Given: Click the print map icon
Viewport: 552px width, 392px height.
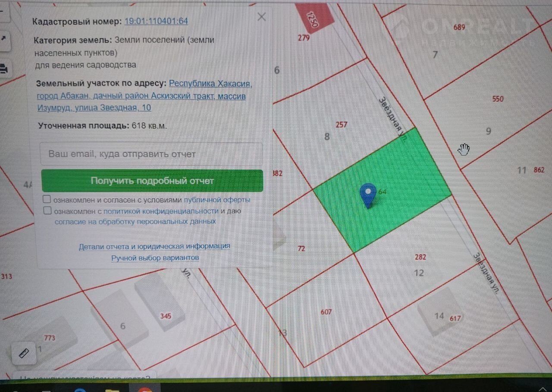Looking at the screenshot, I should click(x=3, y=68).
